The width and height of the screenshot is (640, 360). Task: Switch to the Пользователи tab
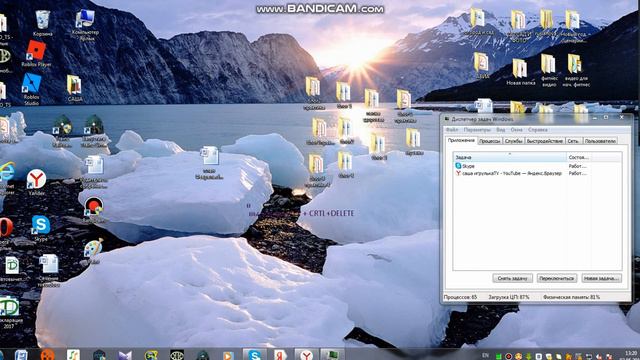click(x=600, y=141)
